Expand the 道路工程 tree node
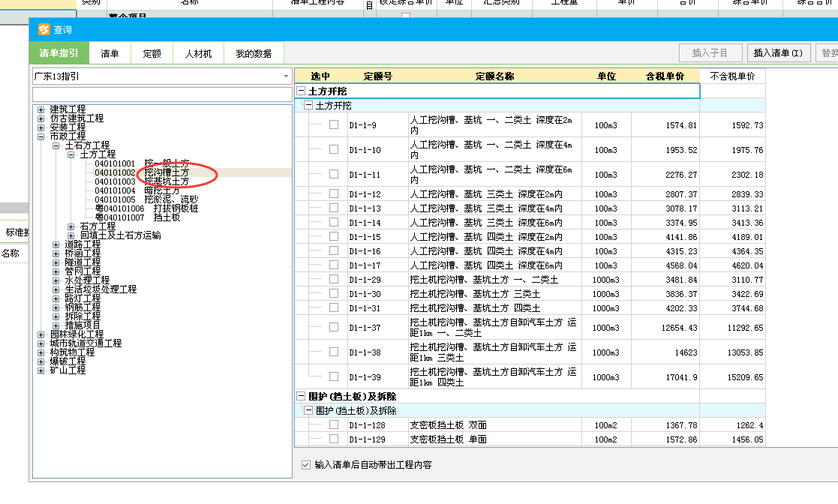The height and width of the screenshot is (504, 838). pos(56,244)
